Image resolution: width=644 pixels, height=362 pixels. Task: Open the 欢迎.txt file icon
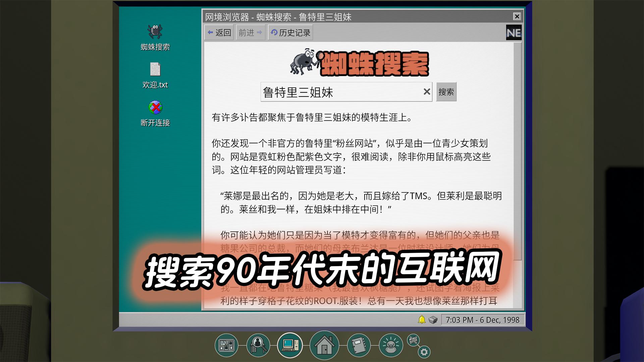tap(155, 76)
